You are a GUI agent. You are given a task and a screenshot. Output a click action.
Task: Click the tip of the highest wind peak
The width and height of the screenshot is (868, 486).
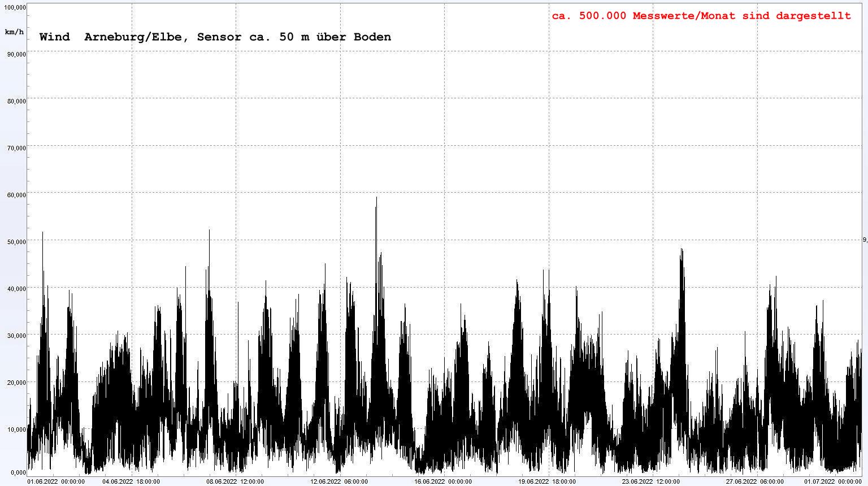coord(376,198)
